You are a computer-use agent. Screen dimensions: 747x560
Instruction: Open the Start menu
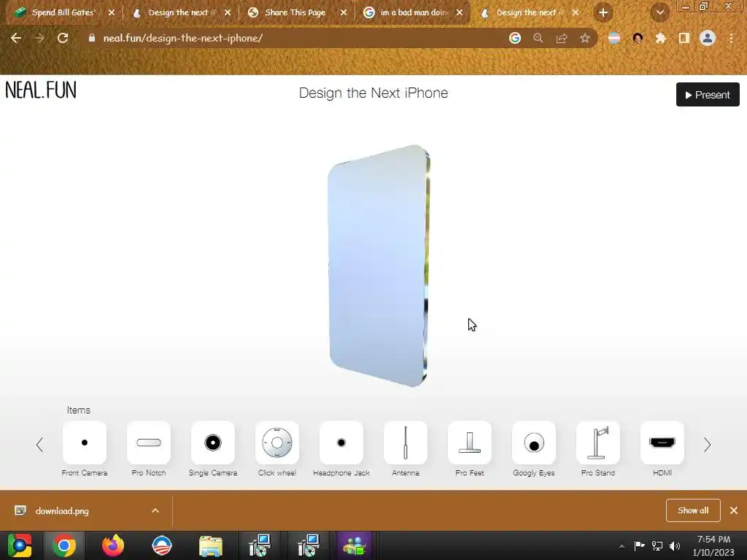point(20,545)
